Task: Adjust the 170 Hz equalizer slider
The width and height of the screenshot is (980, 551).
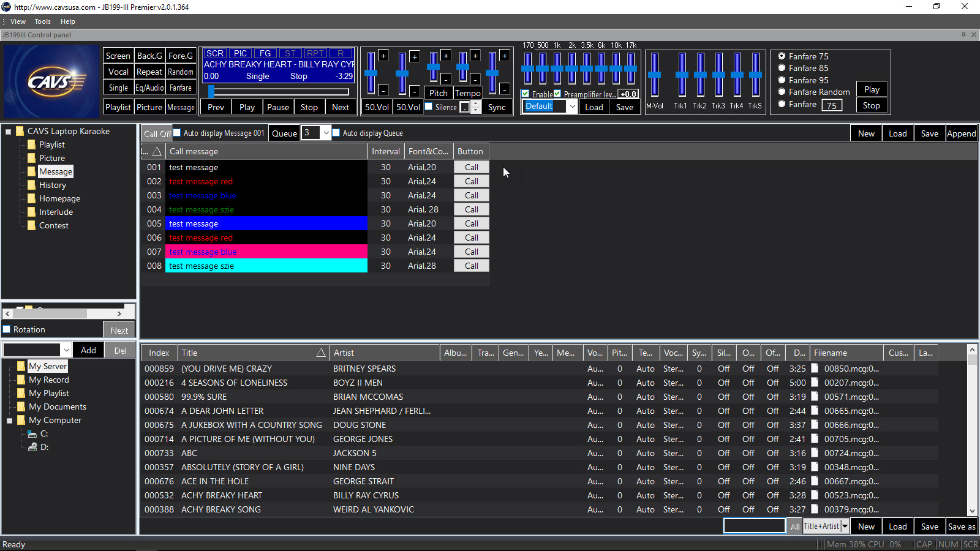Action: [527, 68]
